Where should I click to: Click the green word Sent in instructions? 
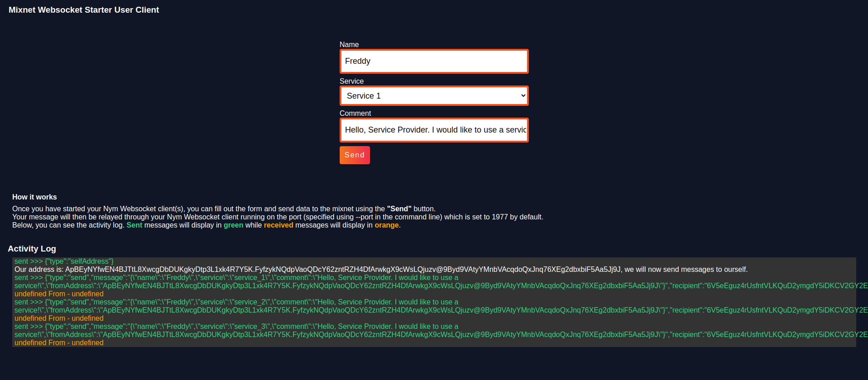tap(134, 225)
